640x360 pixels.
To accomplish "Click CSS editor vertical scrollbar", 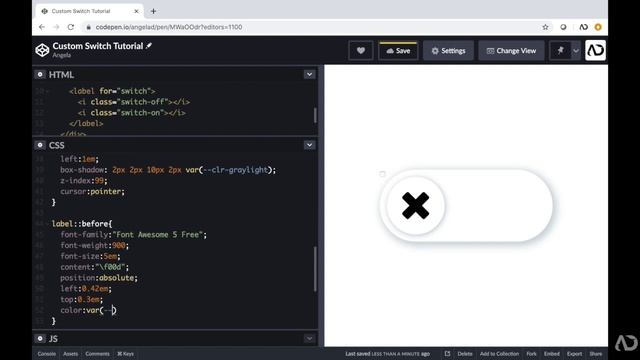I will point(315,269).
